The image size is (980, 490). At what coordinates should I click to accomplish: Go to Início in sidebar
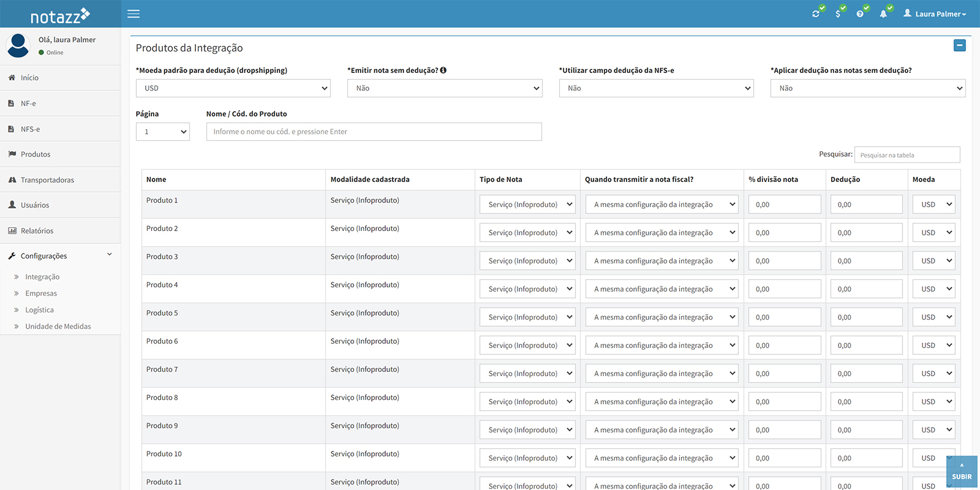pos(60,78)
